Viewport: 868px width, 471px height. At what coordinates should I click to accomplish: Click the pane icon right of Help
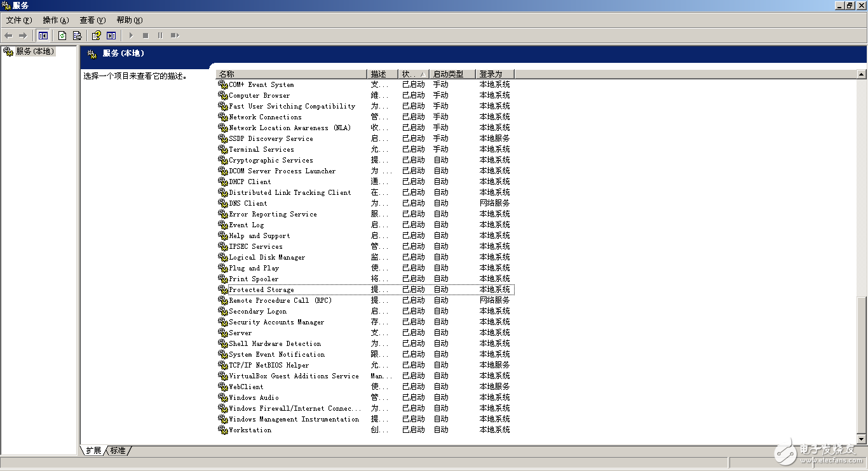tap(111, 36)
